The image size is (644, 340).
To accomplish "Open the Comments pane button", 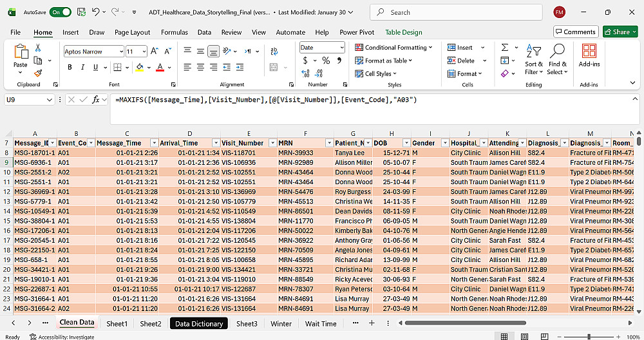I will coord(575,32).
